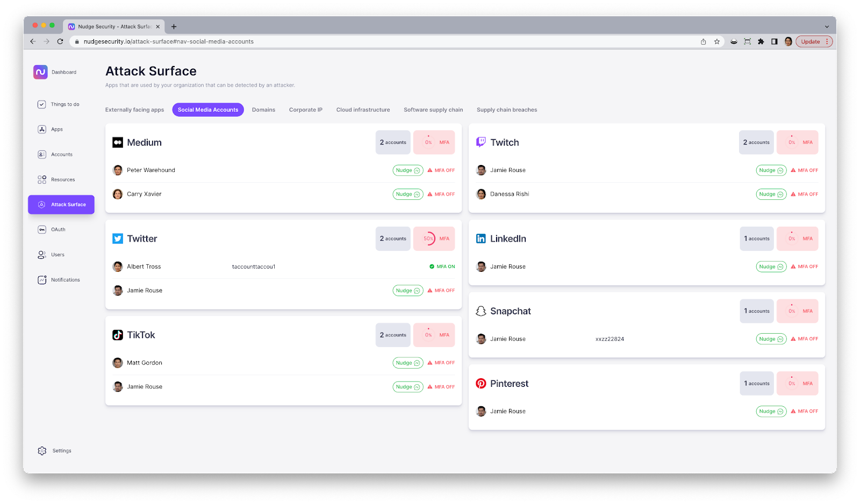Expand the browser tab search chevron
Screen dimensions: 860x504
[x=827, y=26]
